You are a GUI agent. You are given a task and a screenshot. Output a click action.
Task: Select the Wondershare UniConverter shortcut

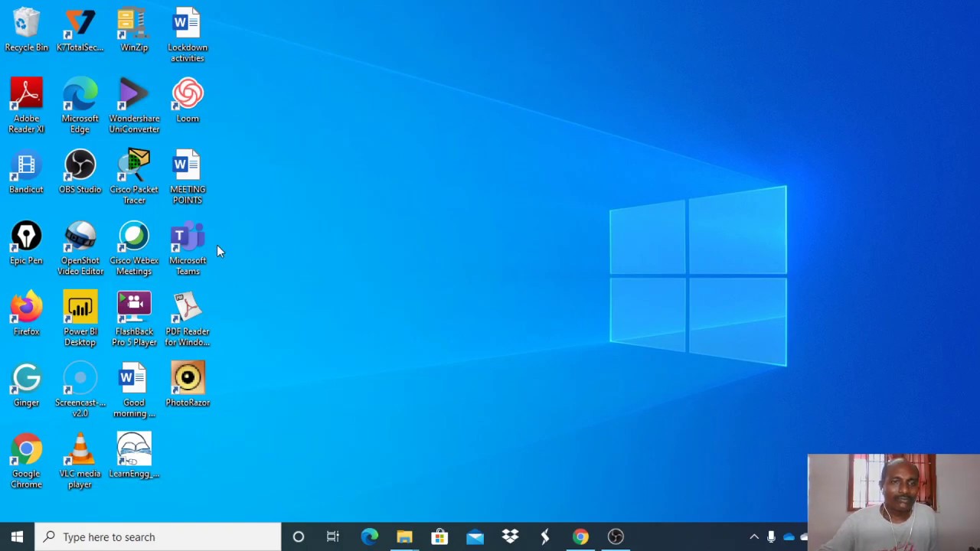pyautogui.click(x=134, y=106)
